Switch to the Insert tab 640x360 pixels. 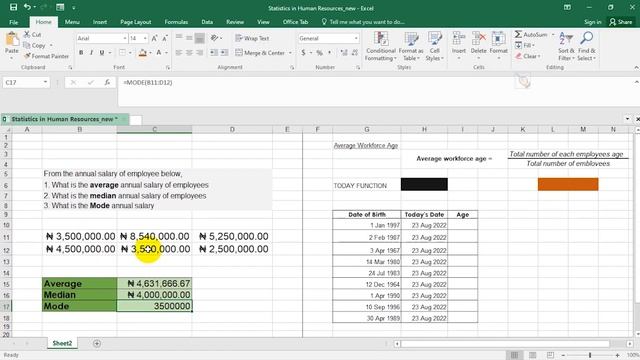100,22
